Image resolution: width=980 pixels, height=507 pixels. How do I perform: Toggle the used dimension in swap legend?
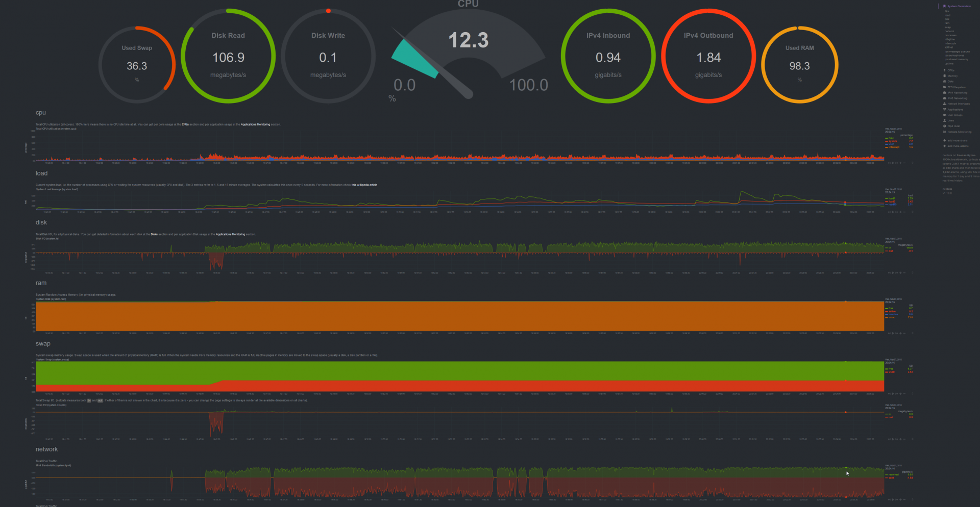click(x=890, y=372)
